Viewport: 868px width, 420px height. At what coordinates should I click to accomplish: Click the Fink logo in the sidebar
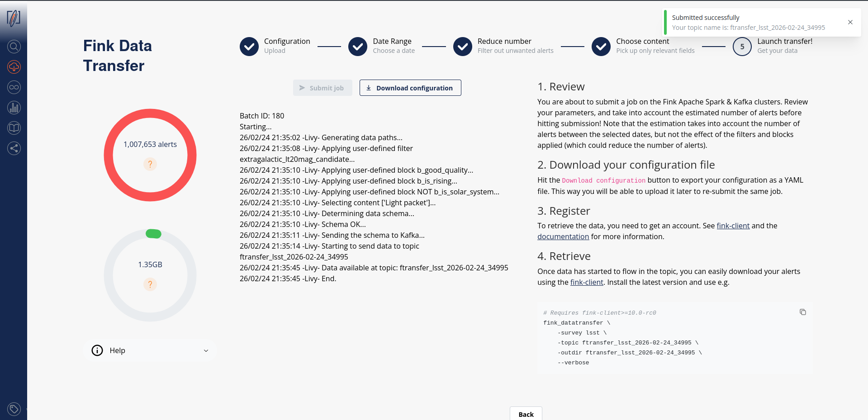click(14, 18)
